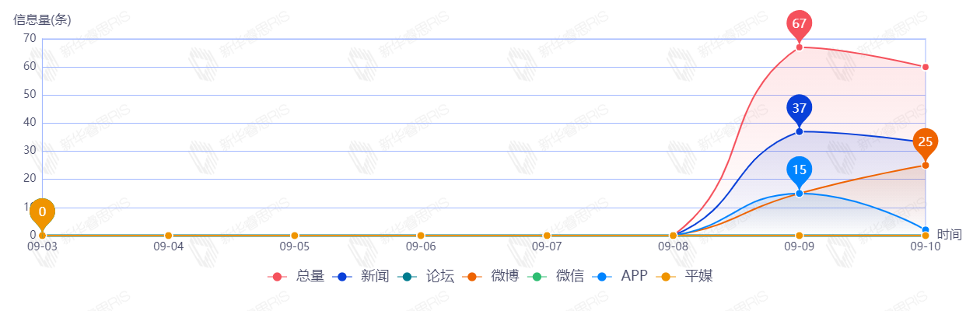Click the orange 25 marker pin
The image size is (980, 311).
[x=925, y=142]
